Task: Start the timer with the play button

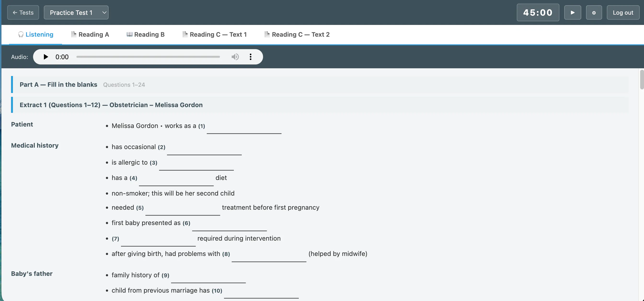Action: point(573,12)
